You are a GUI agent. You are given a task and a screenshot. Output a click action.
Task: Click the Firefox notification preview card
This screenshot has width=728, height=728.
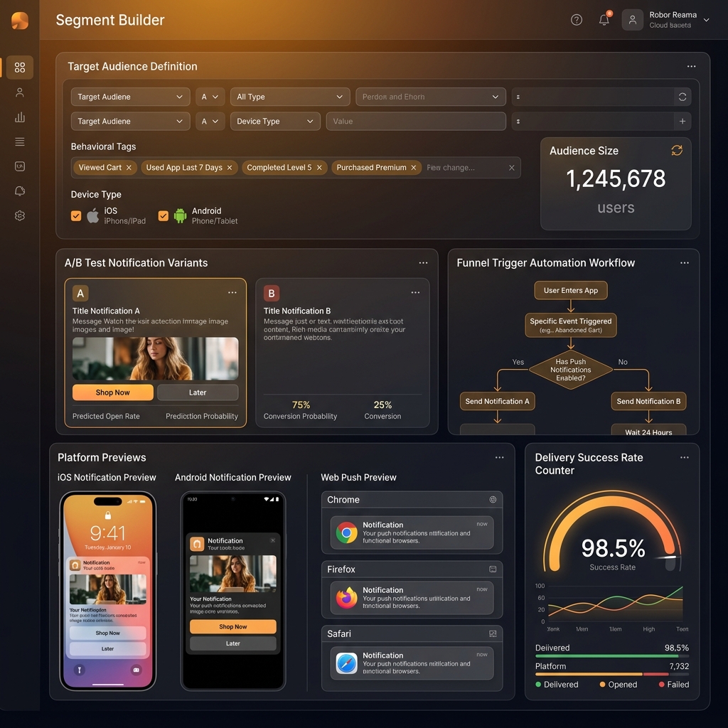pyautogui.click(x=412, y=598)
